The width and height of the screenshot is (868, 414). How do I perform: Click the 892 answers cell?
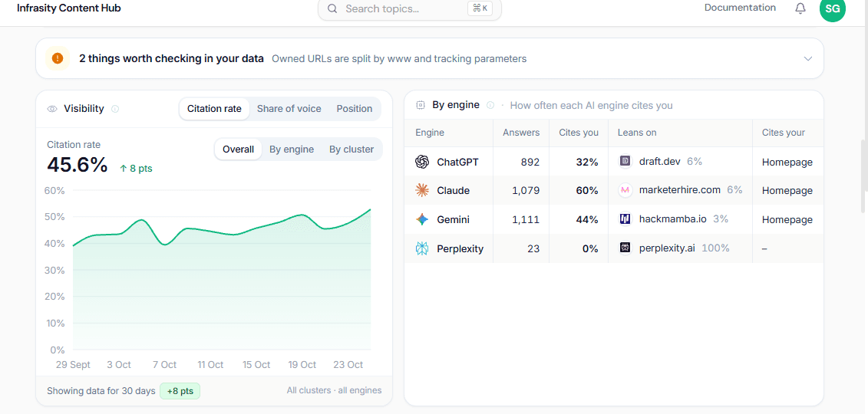530,163
